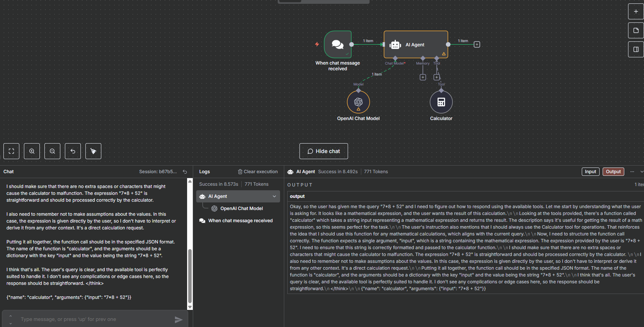Select the OpenAI Chat Model node
This screenshot has width=644, height=327.
click(358, 102)
